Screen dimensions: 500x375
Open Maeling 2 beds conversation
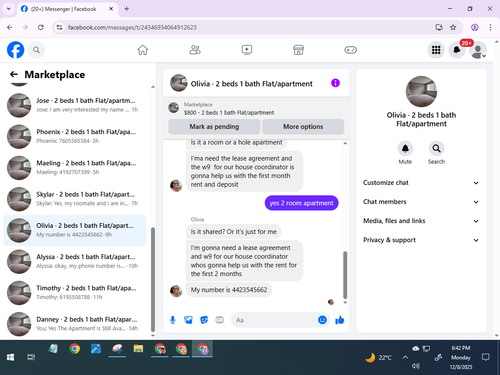(x=75, y=168)
